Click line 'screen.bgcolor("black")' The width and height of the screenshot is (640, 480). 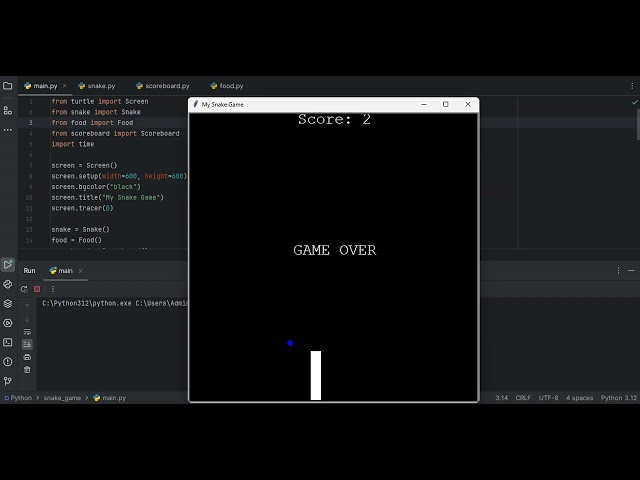pyautogui.click(x=96, y=187)
